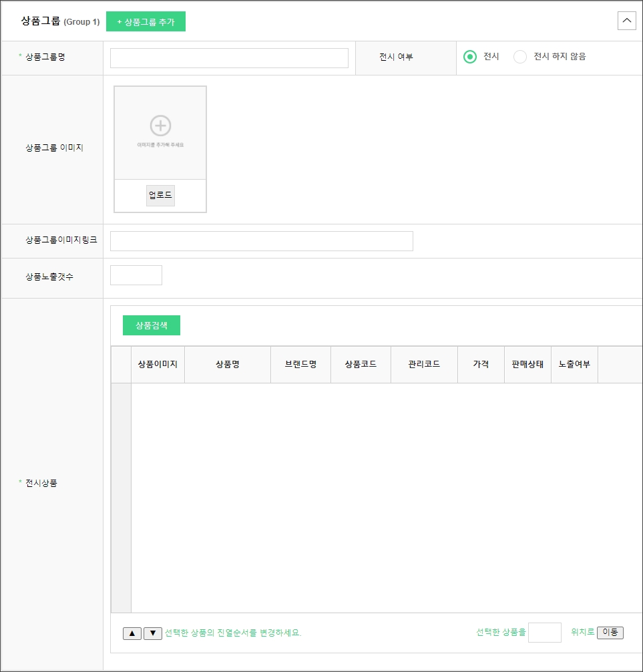Click the 상품그룹명 text field
Image resolution: width=643 pixels, height=672 pixels.
point(229,58)
